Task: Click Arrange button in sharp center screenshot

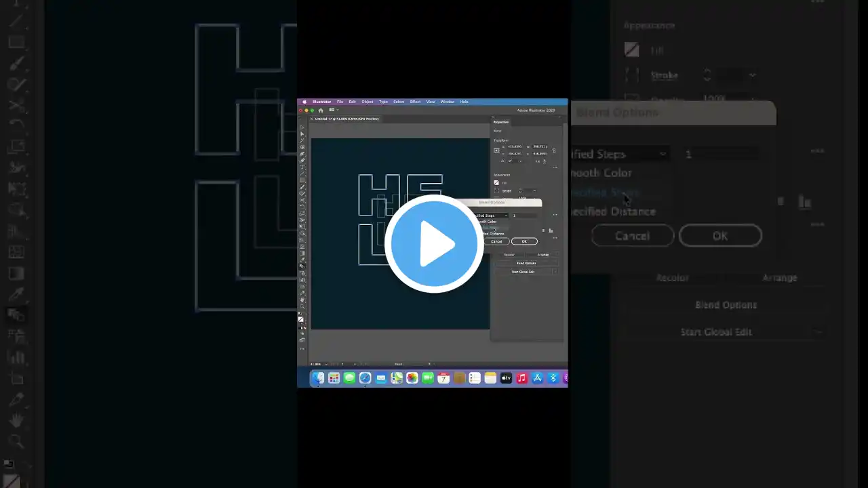Action: (x=543, y=255)
